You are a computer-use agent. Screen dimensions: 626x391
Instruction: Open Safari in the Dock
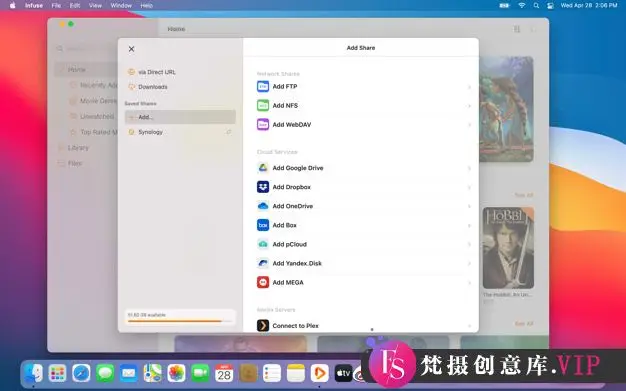click(81, 373)
